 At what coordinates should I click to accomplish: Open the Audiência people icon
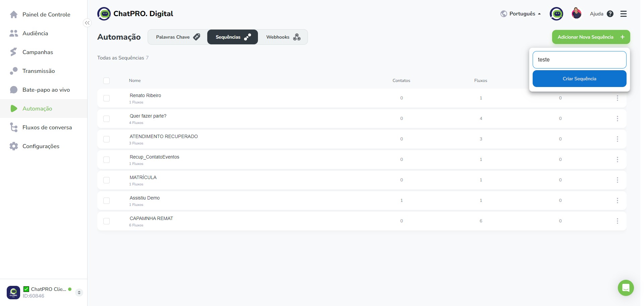[x=14, y=33]
